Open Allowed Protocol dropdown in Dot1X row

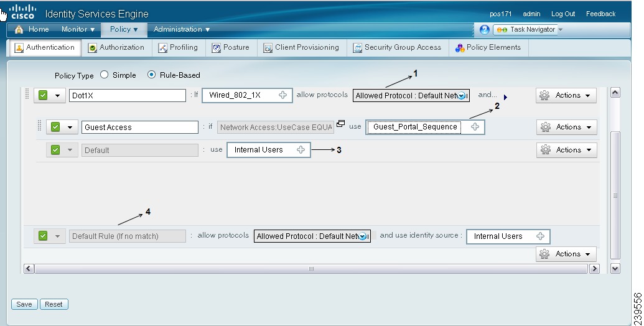462,96
